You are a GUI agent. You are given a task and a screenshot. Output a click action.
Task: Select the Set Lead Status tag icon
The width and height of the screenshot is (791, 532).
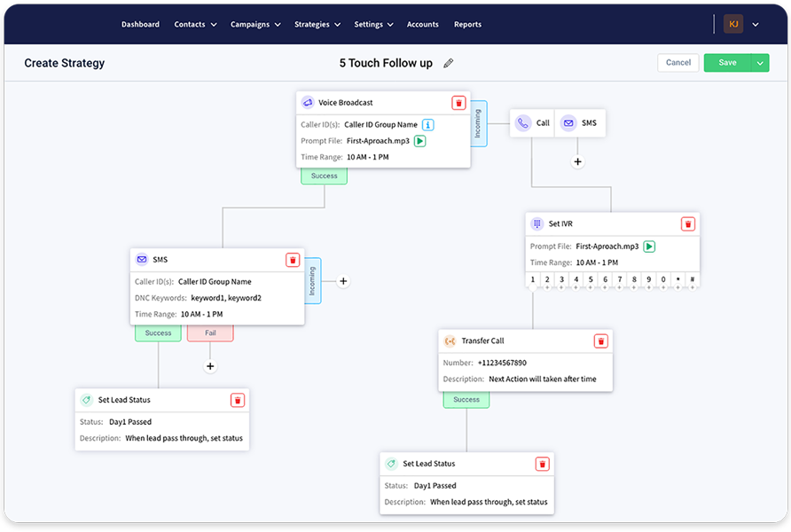pyautogui.click(x=86, y=400)
